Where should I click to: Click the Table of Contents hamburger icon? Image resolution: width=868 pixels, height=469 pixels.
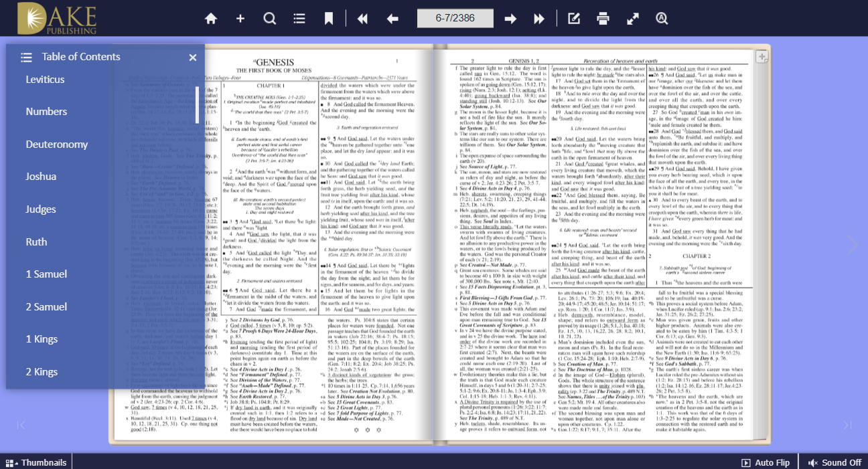coord(26,58)
